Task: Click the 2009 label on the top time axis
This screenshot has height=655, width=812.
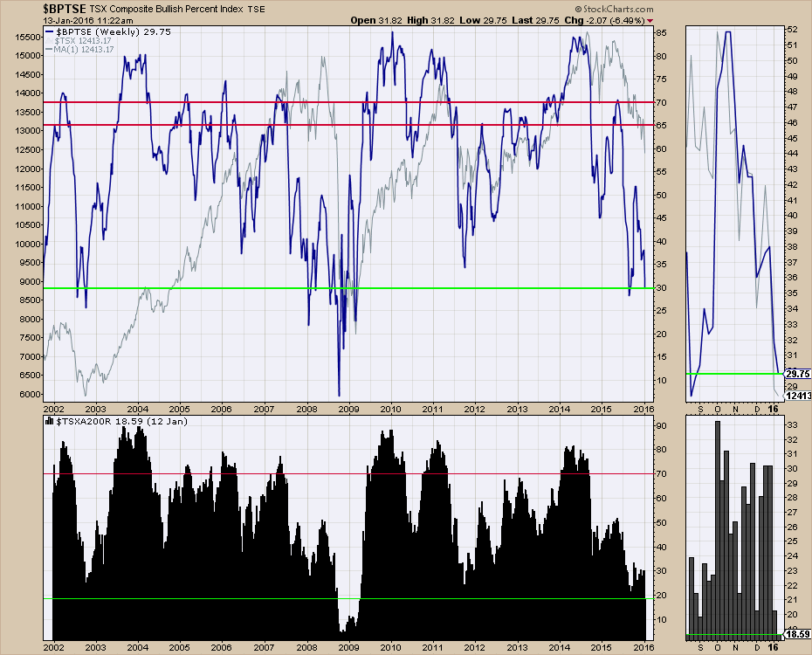Action: click(x=348, y=408)
